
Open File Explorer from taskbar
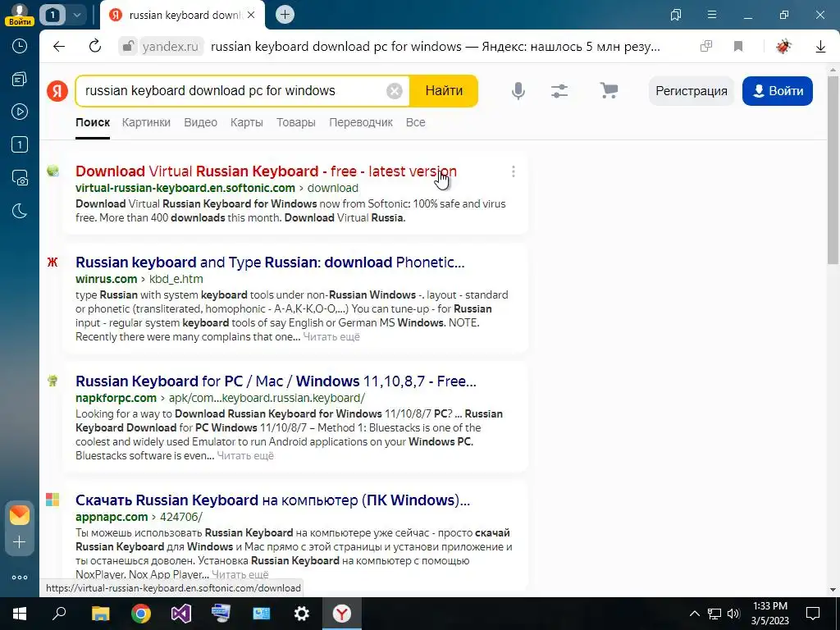[100, 614]
